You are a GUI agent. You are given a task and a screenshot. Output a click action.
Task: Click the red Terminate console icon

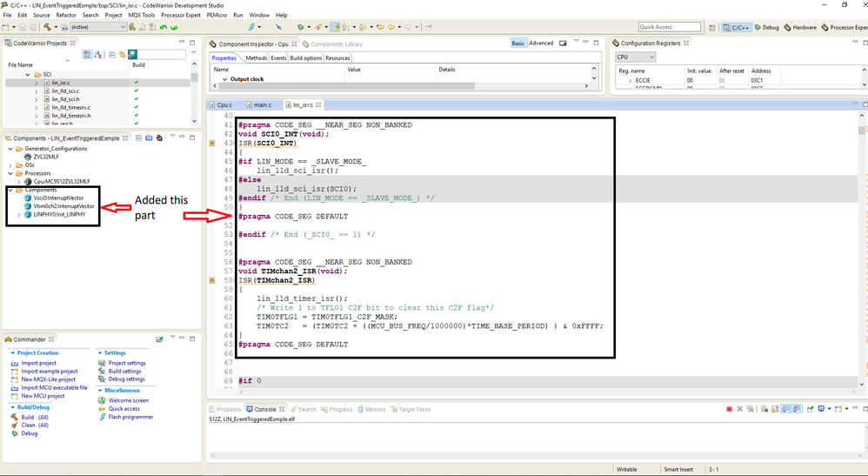click(x=729, y=409)
